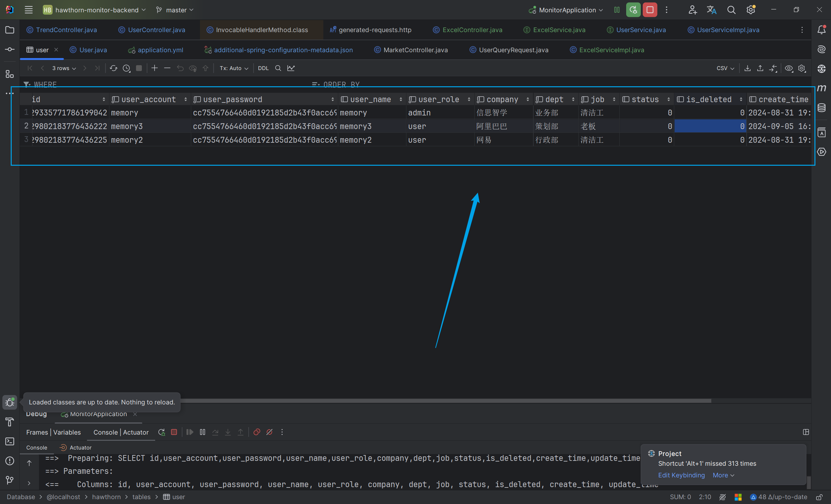Screen dimensions: 831x504
Task: Open the Database tool window
Action: click(822, 108)
